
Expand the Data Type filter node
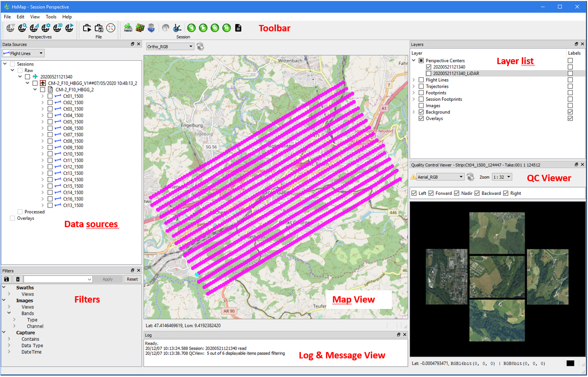pos(9,346)
